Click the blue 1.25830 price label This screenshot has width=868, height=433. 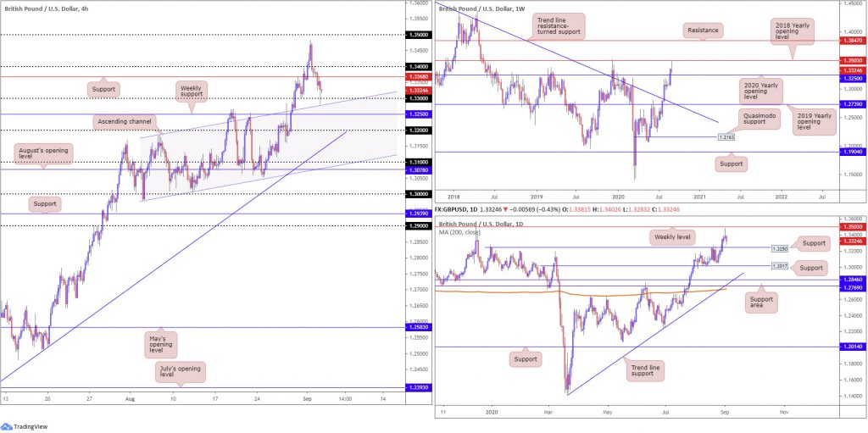417,328
